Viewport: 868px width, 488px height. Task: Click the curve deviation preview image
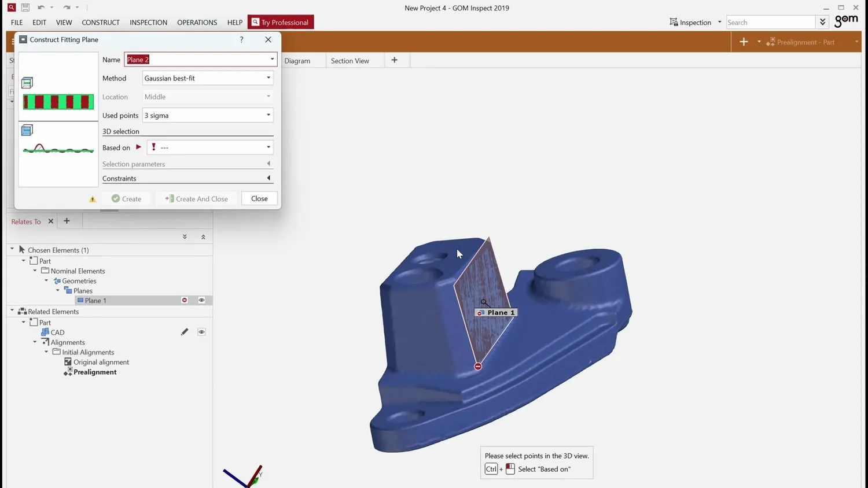58,149
